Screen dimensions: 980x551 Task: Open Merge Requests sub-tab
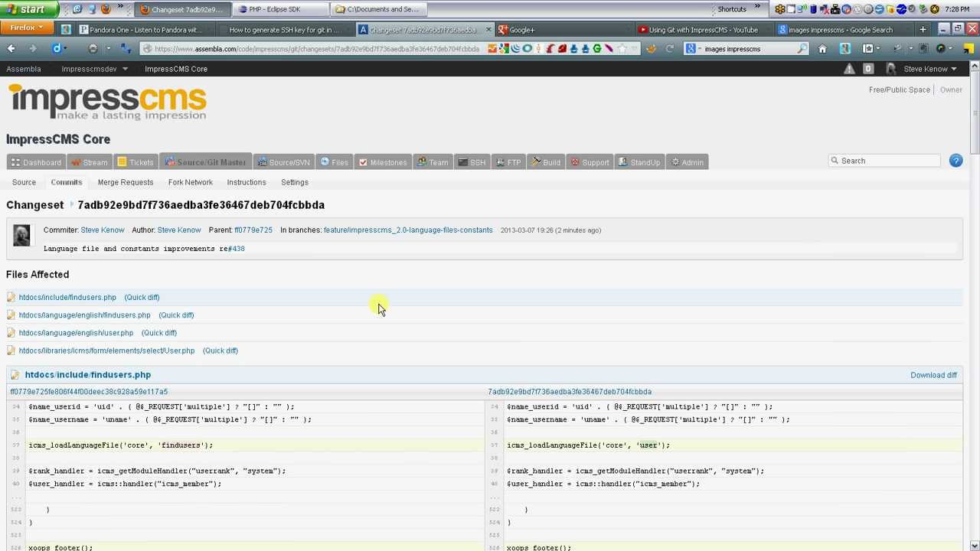coord(126,182)
